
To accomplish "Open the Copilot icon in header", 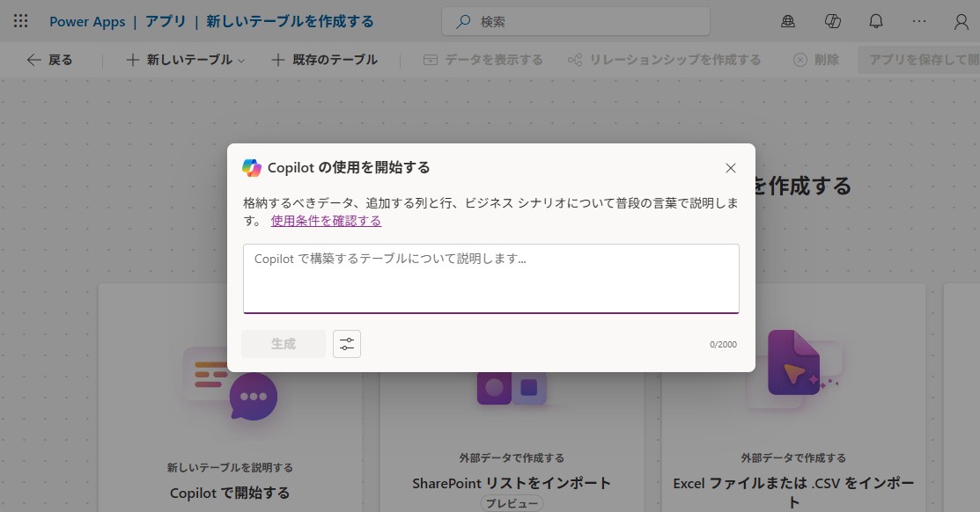I will coord(832,21).
